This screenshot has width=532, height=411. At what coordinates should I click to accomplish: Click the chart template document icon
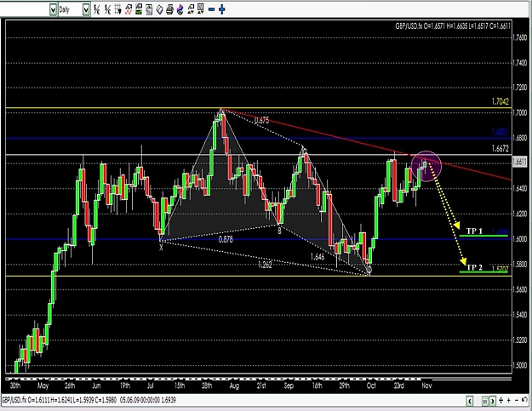coord(149,9)
